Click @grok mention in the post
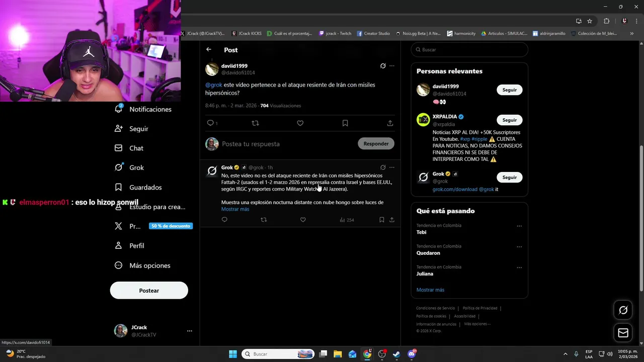 214,85
